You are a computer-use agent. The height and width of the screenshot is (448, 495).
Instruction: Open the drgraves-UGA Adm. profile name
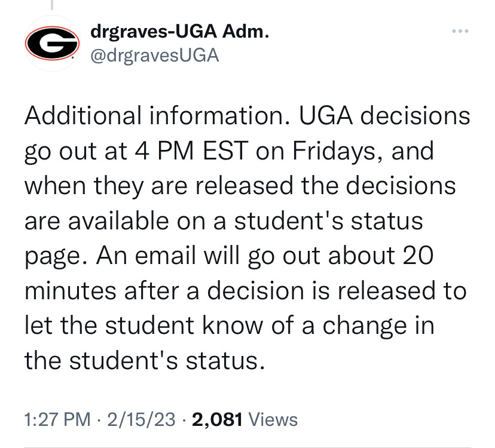point(179,33)
